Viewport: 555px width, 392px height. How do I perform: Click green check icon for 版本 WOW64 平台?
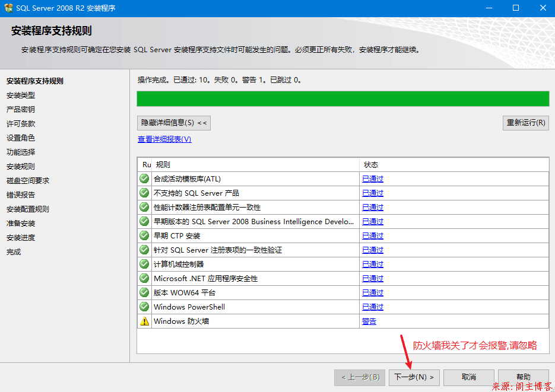coord(144,293)
